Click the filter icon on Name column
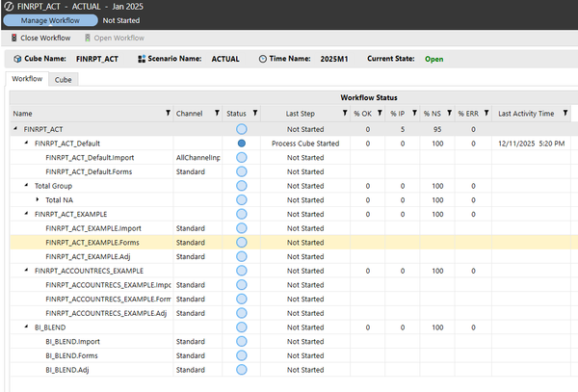Screen dimensions: 578x392 point(169,114)
